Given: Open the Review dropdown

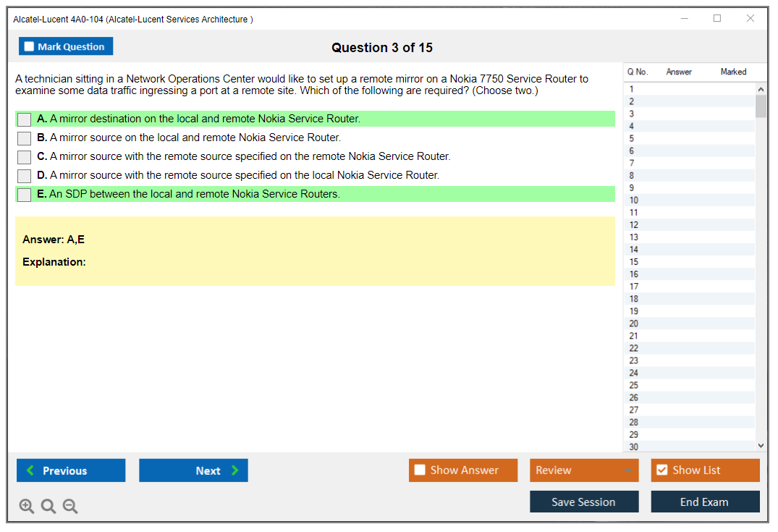Looking at the screenshot, I should [x=583, y=470].
